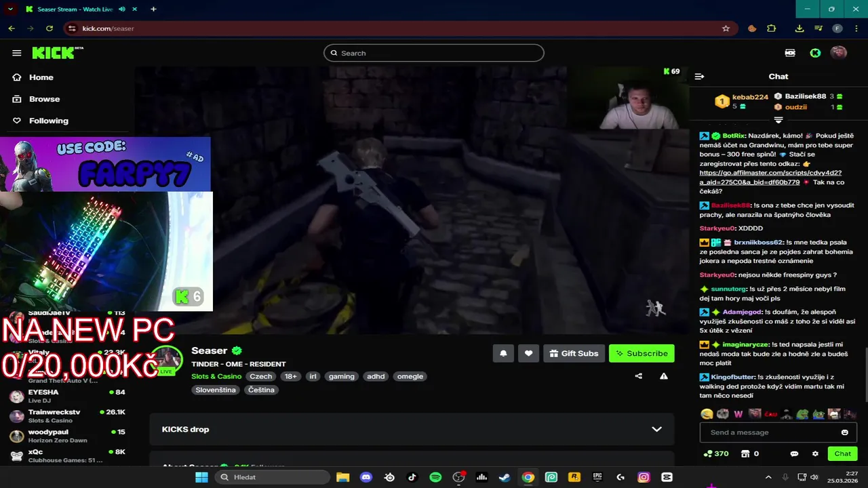This screenshot has height=488, width=868.
Task: Open chat identity speech bubble icon
Action: point(794,453)
